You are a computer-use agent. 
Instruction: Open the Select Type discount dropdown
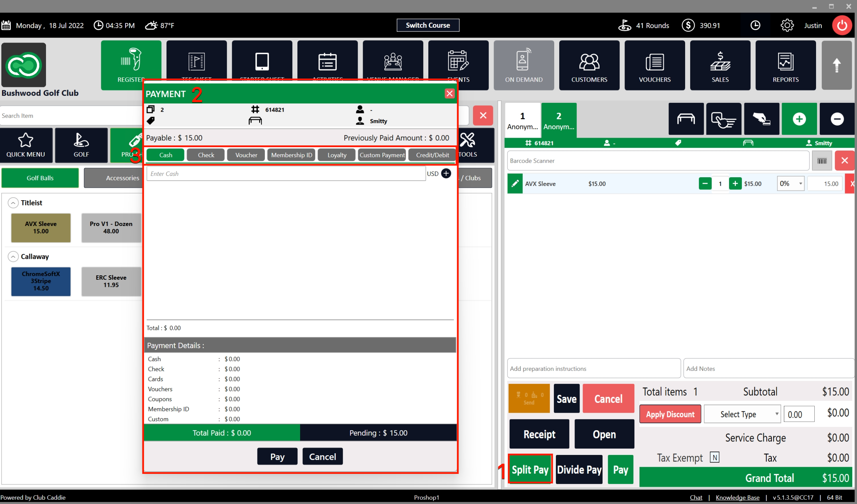(742, 414)
